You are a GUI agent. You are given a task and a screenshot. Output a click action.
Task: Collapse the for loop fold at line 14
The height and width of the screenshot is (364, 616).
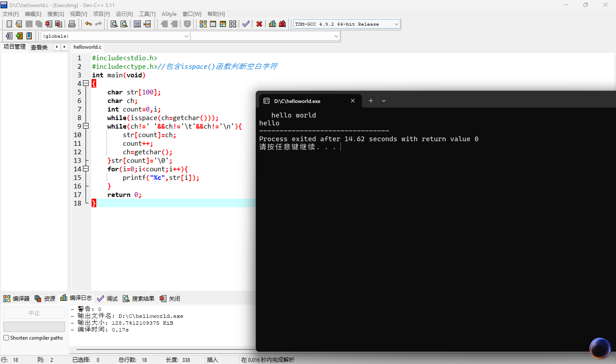[x=86, y=169]
